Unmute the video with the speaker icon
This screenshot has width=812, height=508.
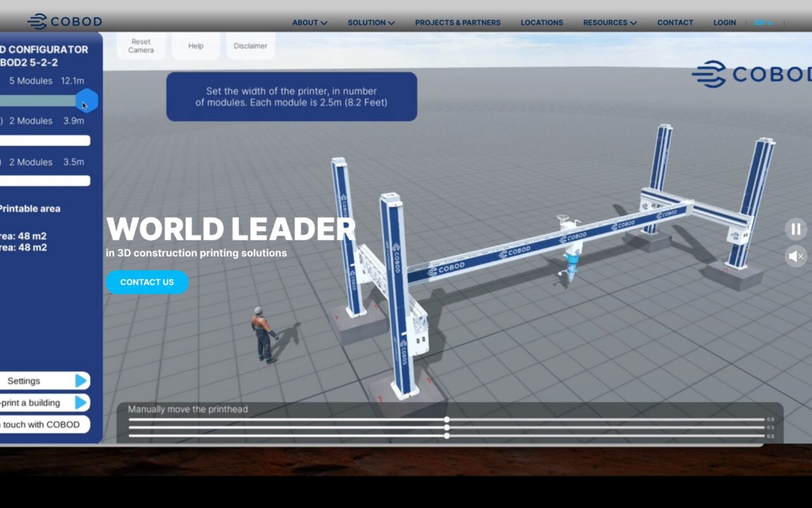[796, 256]
